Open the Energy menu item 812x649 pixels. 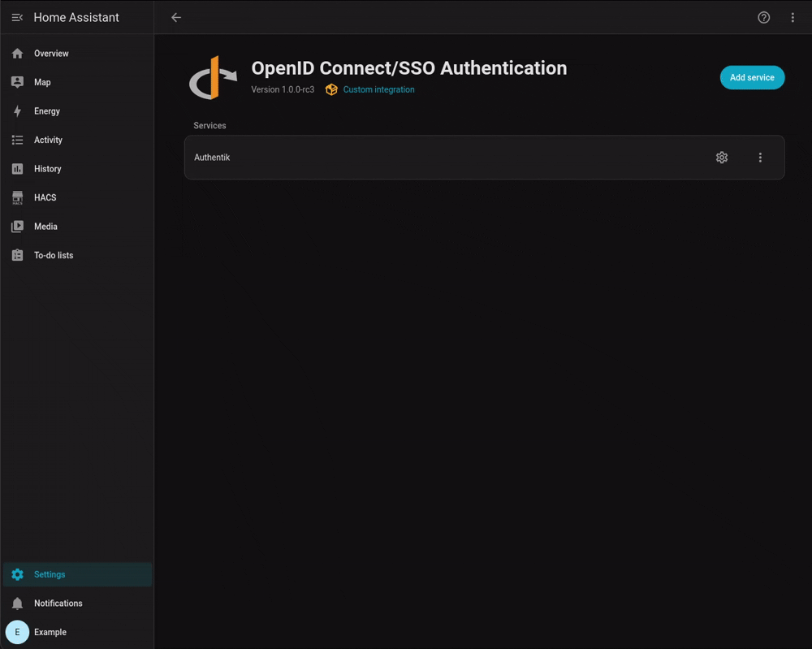tap(78, 111)
